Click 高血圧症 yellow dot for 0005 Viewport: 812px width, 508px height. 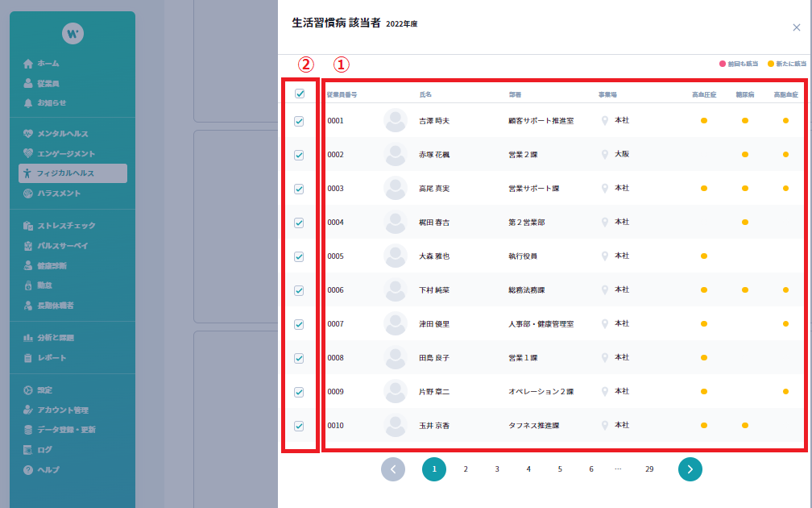(x=704, y=256)
